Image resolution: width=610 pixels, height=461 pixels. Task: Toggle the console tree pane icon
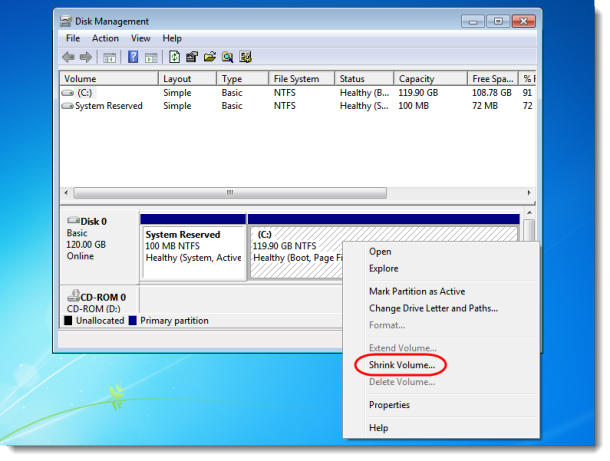pos(109,58)
